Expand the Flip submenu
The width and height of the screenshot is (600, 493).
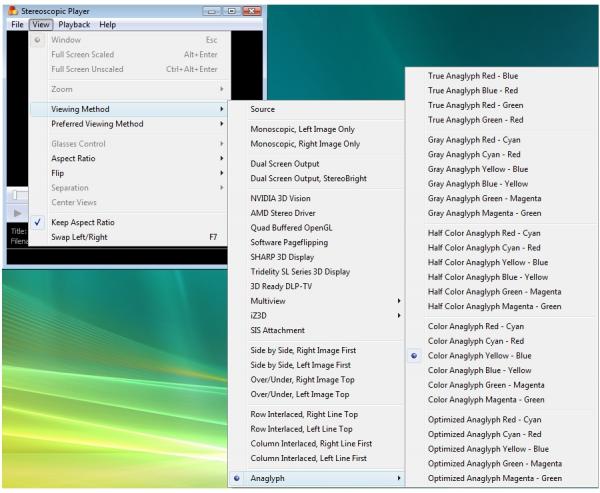129,173
